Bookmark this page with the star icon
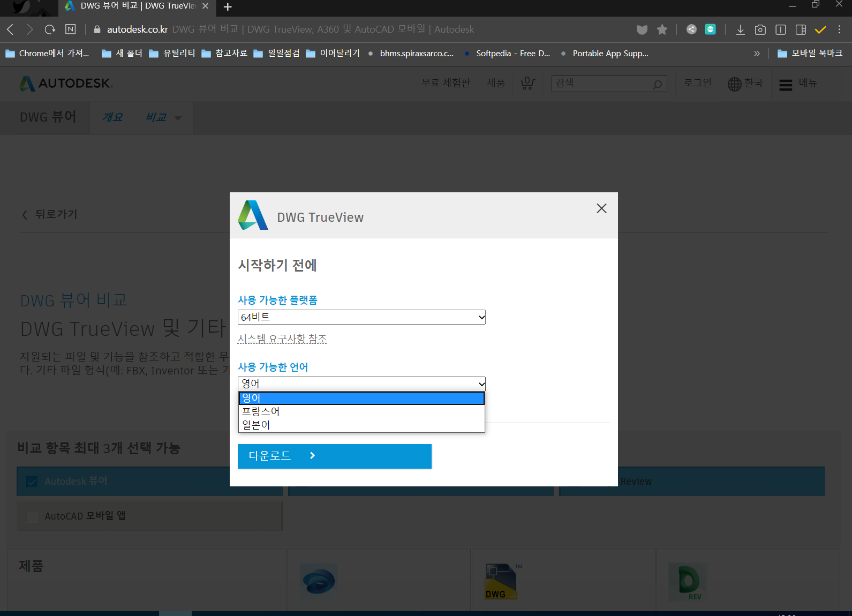The height and width of the screenshot is (616, 852). point(662,29)
